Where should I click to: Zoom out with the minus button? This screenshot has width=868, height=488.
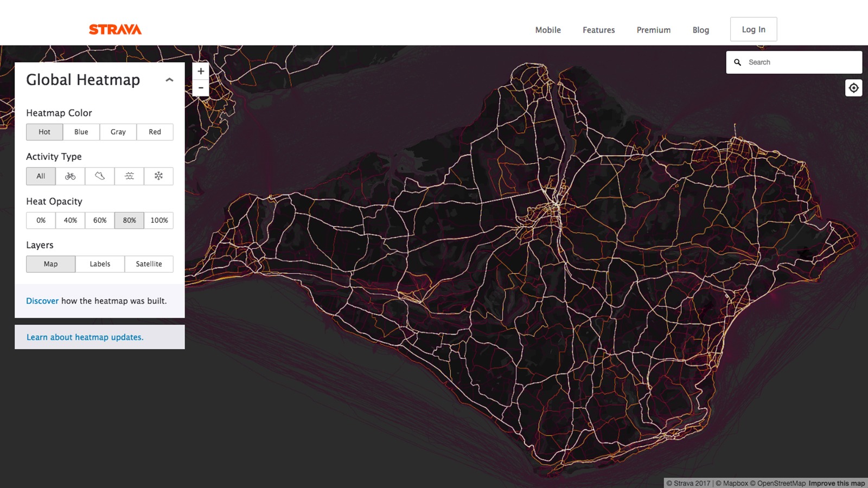coord(201,88)
